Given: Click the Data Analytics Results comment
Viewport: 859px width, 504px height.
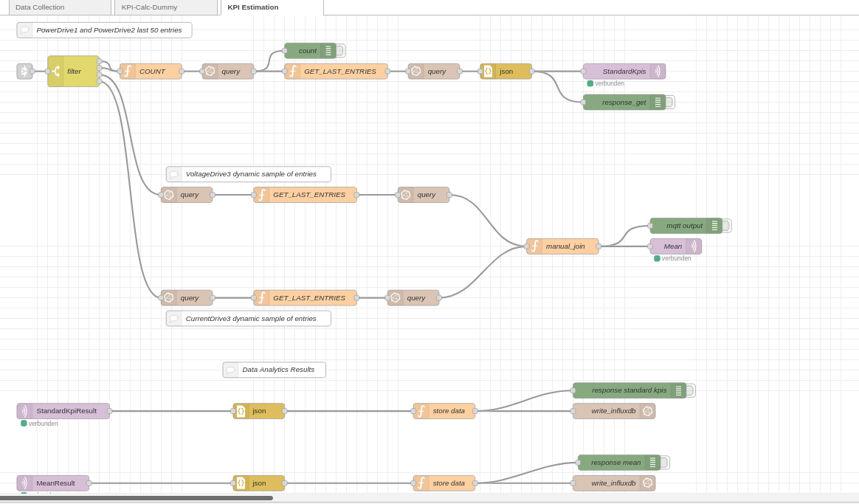Looking at the screenshot, I should (274, 369).
